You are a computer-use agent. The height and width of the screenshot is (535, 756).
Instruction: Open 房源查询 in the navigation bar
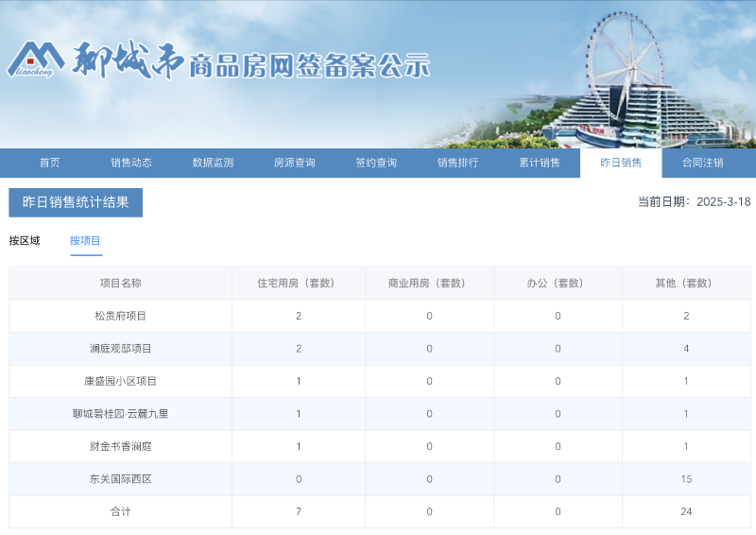click(295, 164)
